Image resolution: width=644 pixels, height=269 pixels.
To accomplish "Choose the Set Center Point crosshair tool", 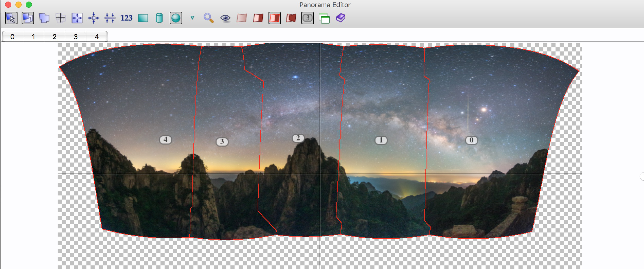I will coord(61,18).
